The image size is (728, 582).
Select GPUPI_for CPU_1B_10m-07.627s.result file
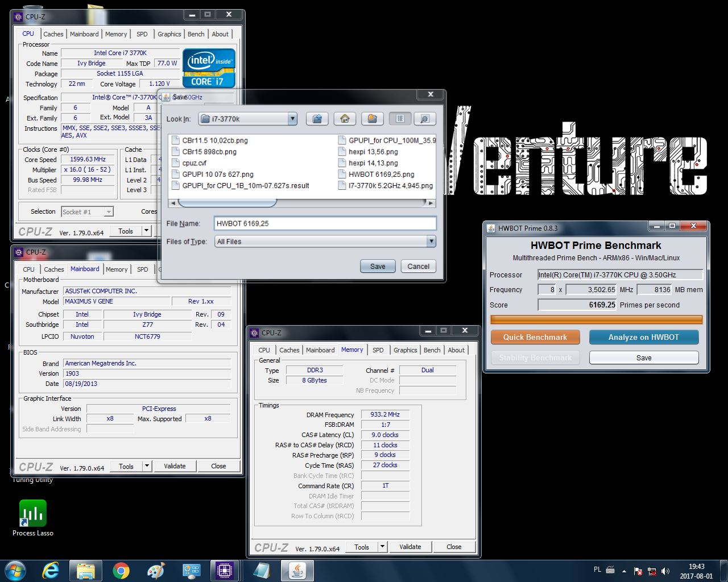click(240, 185)
